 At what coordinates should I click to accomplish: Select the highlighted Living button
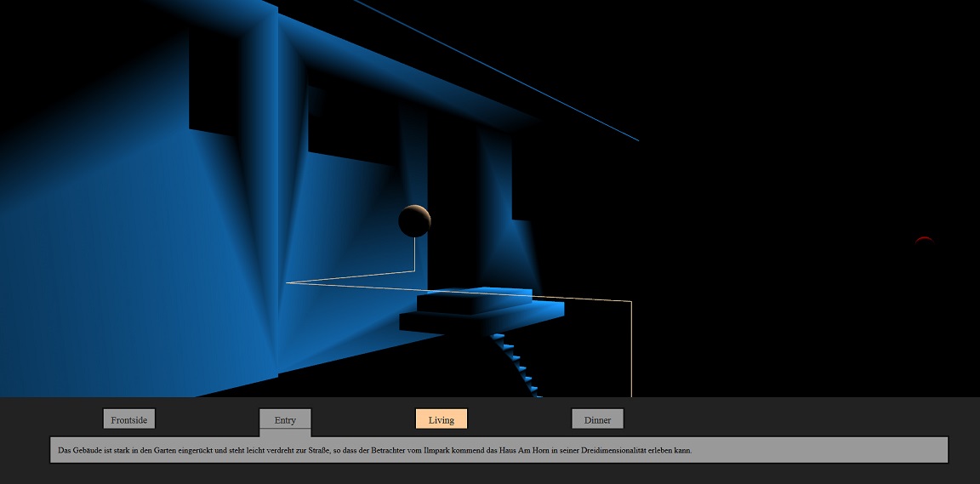442,419
